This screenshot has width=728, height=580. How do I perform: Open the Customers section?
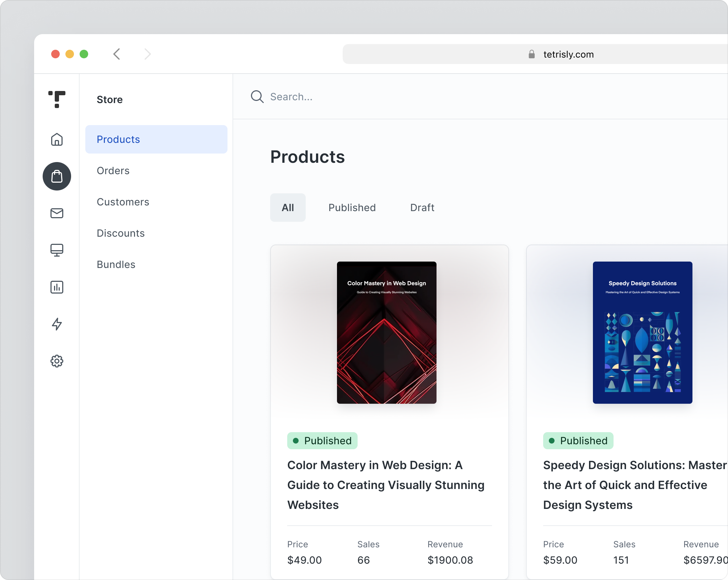[x=123, y=202]
